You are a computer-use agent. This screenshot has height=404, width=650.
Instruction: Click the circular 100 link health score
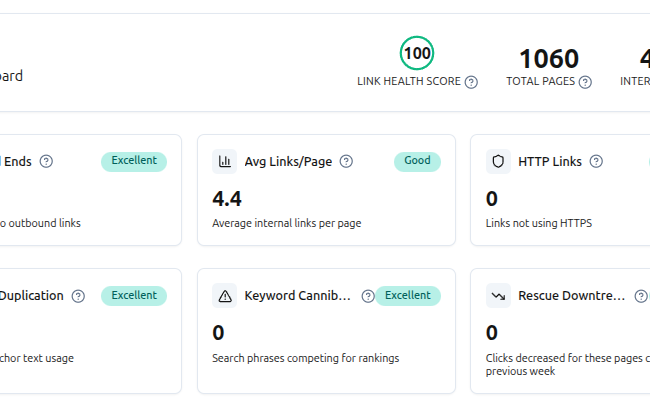pyautogui.click(x=417, y=53)
